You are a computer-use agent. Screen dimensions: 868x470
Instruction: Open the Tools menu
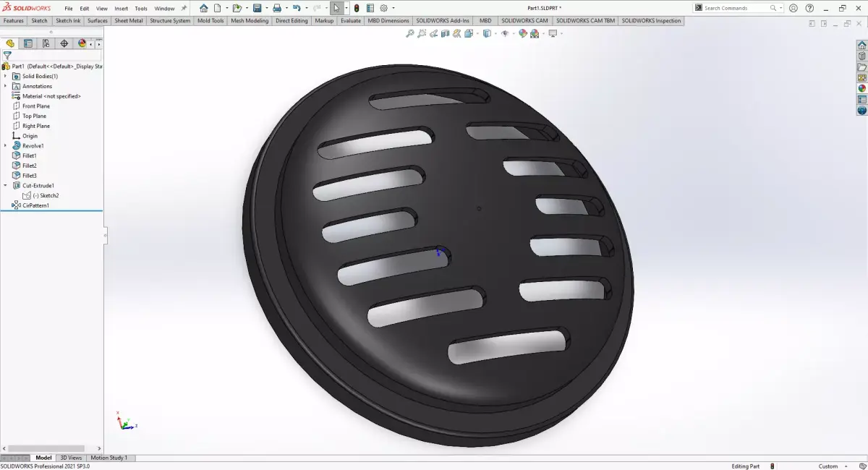click(141, 9)
